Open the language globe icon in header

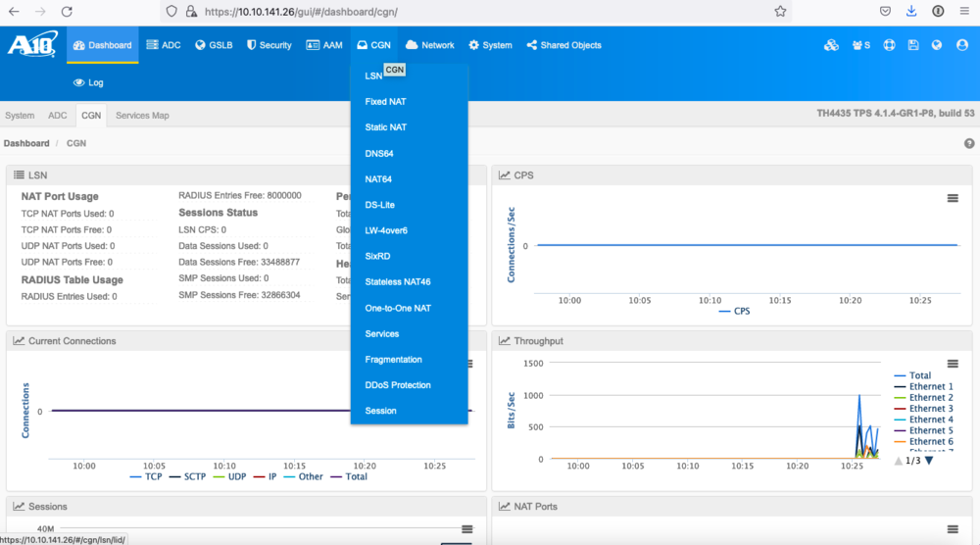point(937,45)
